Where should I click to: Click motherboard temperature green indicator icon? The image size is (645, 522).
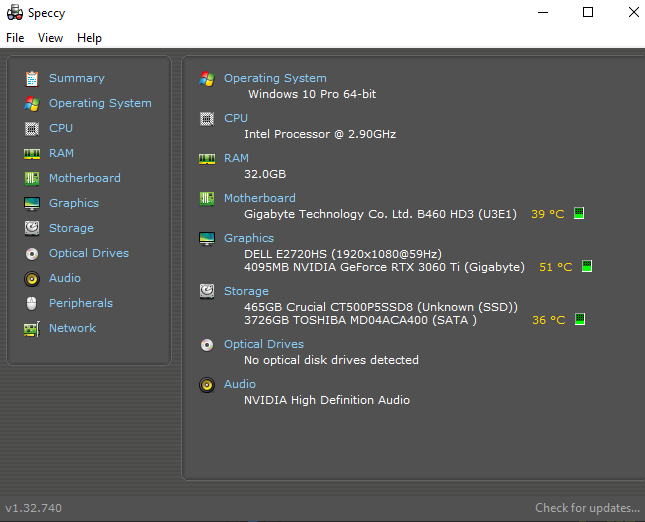click(x=579, y=213)
